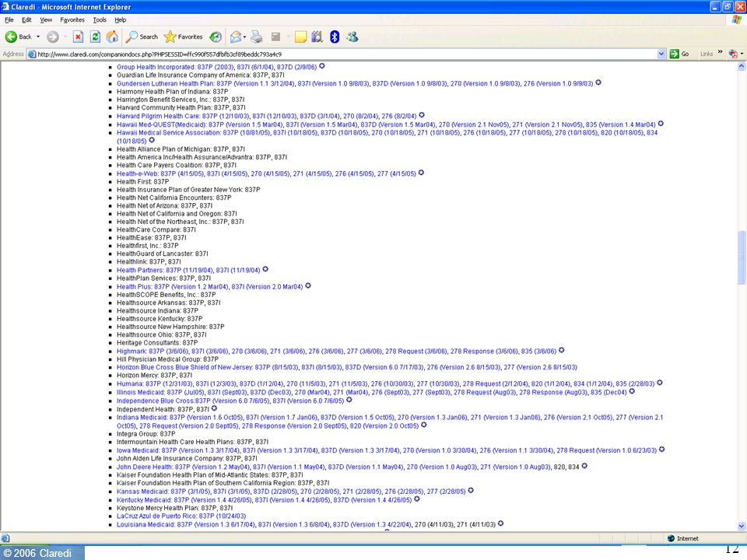Screen dimensions: 747x560
Task: Click the Mail envelope icon
Action: (235, 37)
